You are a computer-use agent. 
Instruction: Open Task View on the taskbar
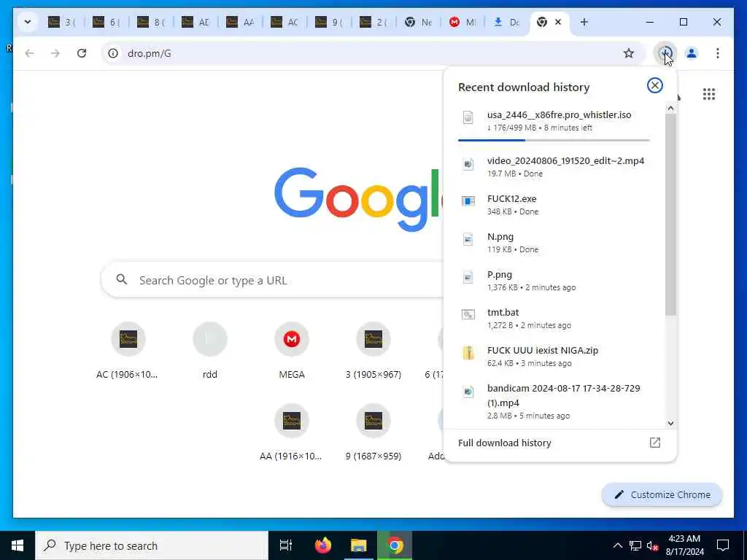(x=286, y=545)
